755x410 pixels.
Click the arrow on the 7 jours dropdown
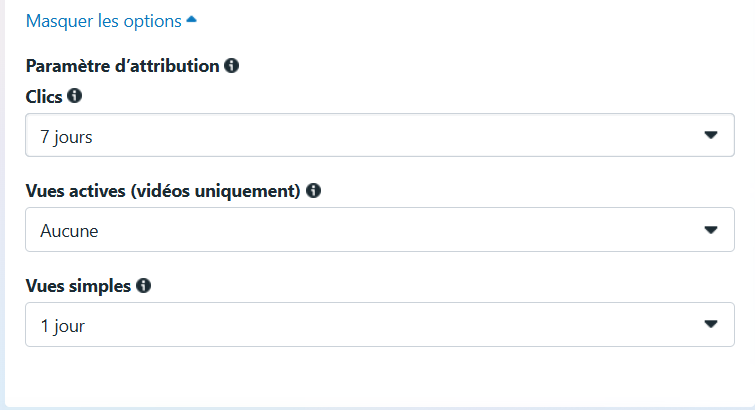point(711,135)
